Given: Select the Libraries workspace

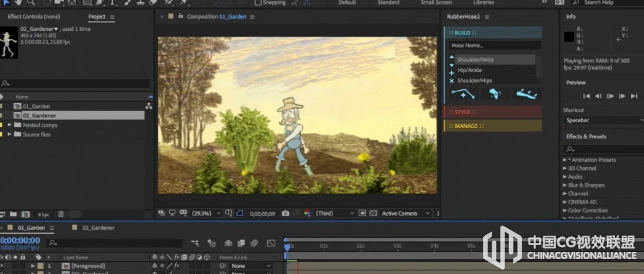Looking at the screenshot, I should coord(484,3).
